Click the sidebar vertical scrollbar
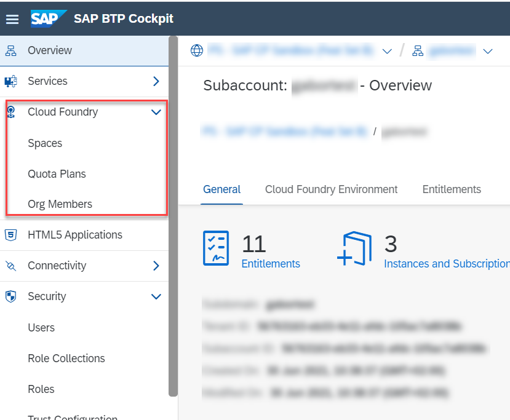Viewport: 510px width, 420px height. point(173,216)
